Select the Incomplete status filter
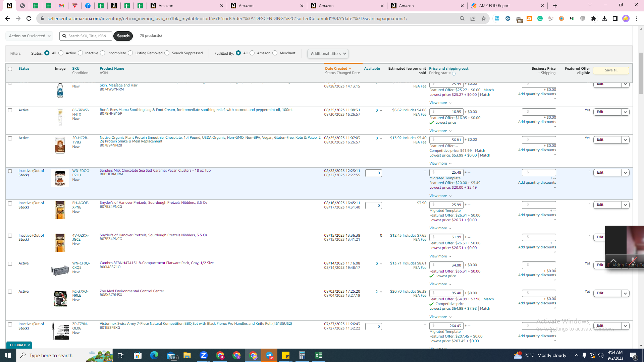Screen dimensions: 644x362 point(103,53)
